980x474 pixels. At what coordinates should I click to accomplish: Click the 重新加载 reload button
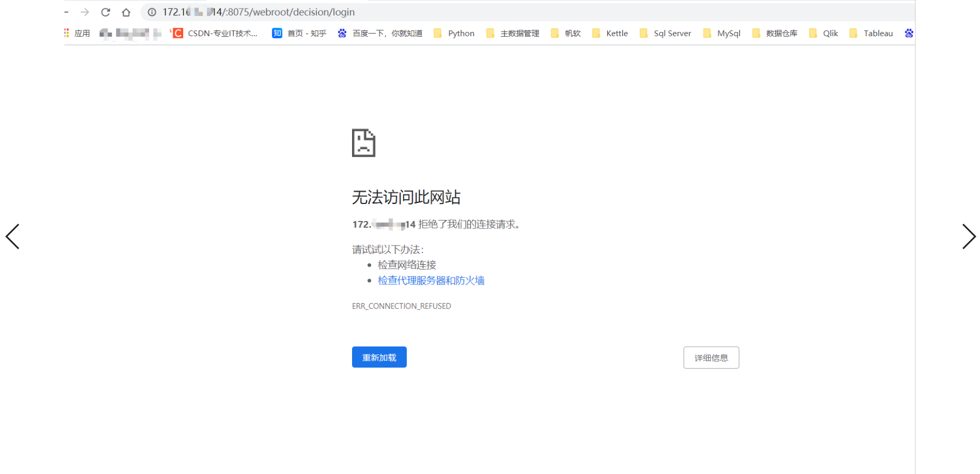pos(379,357)
